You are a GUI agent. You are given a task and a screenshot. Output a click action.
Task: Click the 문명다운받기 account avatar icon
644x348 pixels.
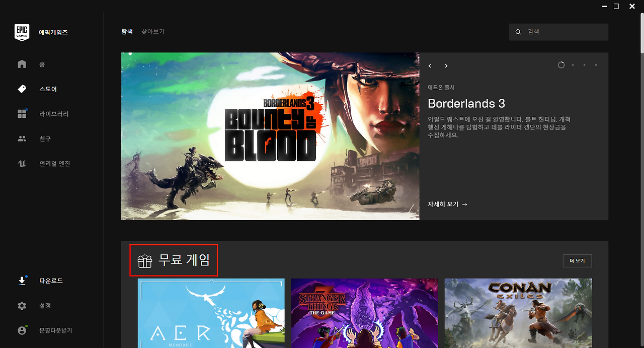click(x=22, y=330)
